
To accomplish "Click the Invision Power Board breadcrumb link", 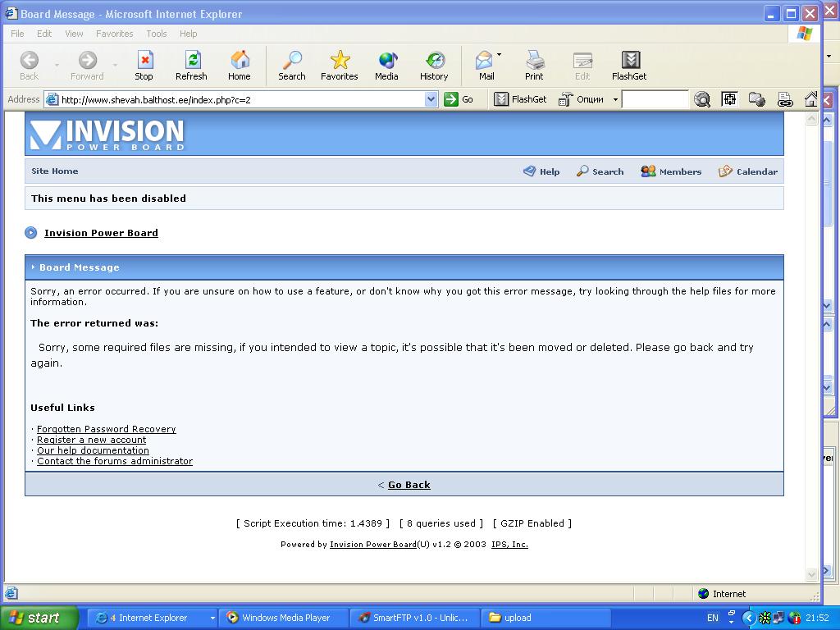I will coord(101,233).
